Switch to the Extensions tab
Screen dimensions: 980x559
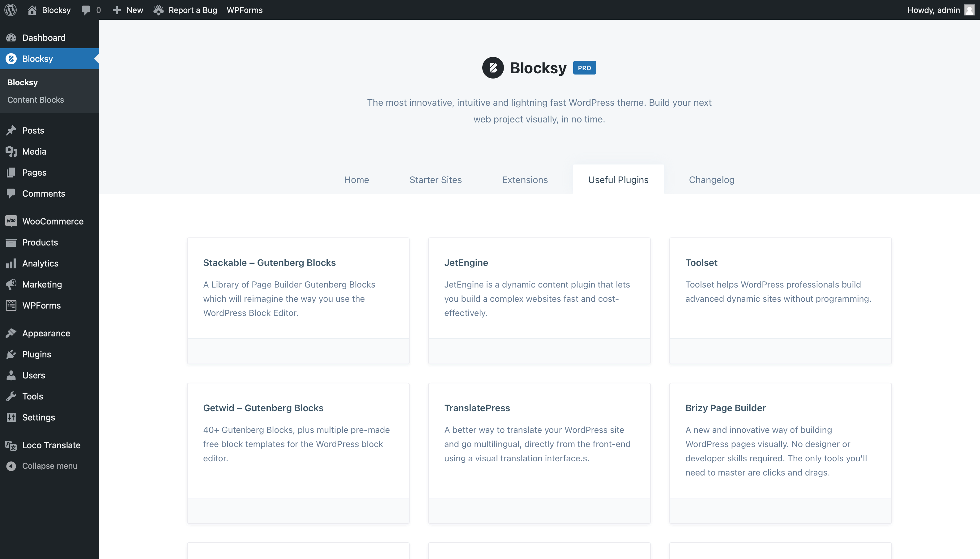click(x=525, y=180)
